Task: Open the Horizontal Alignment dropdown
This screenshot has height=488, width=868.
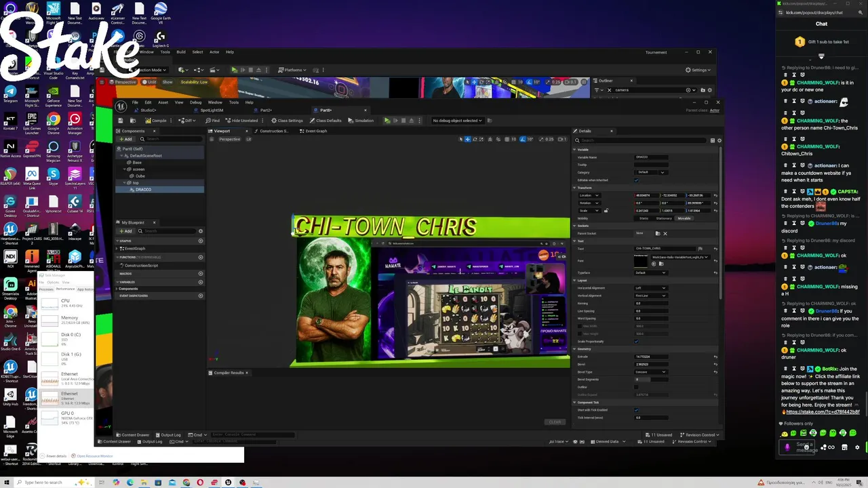Action: click(651, 288)
